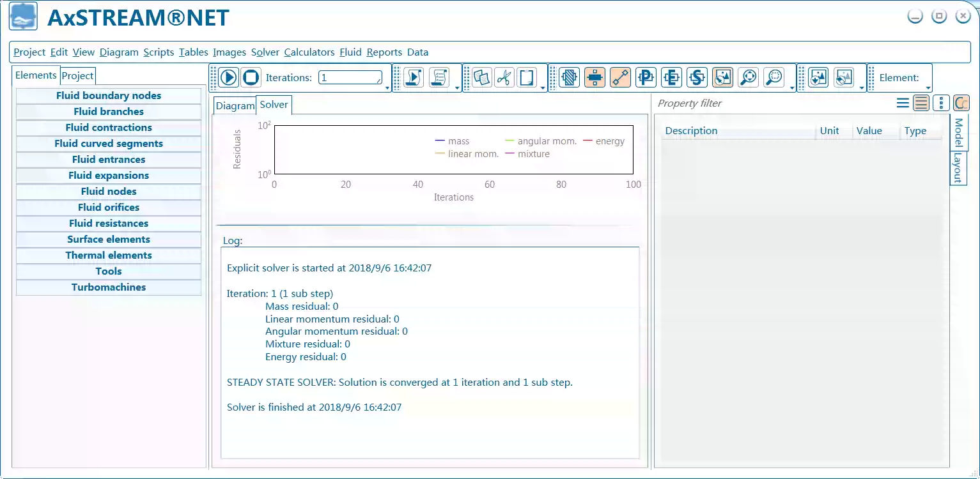Cut selection with the scissors icon

click(504, 78)
